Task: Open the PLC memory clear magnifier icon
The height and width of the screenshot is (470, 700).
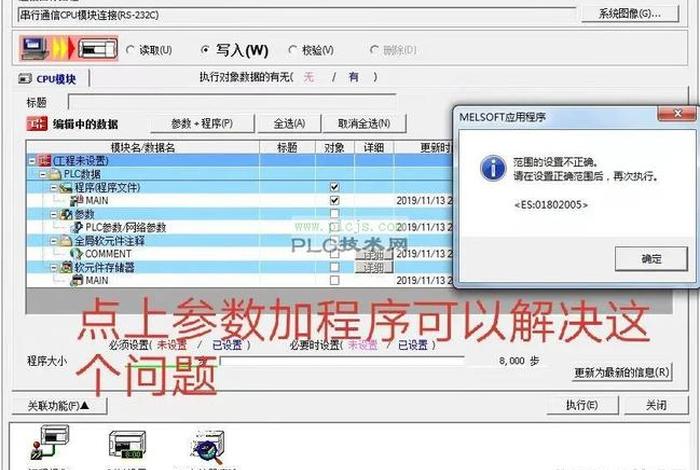Action: click(208, 446)
